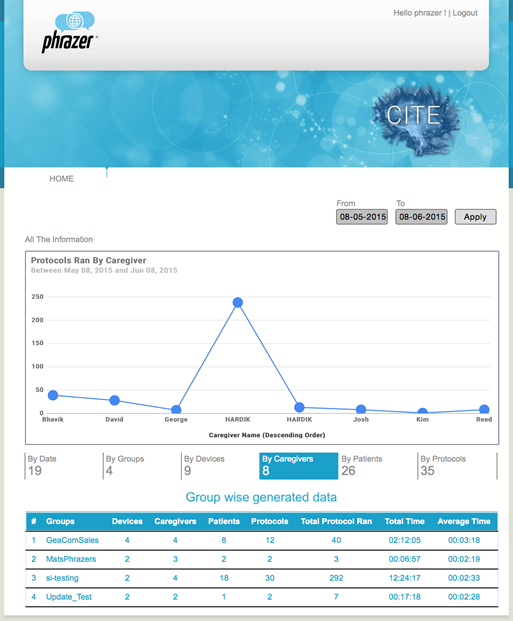513x621 pixels.
Task: Open the From date field
Action: pos(362,217)
